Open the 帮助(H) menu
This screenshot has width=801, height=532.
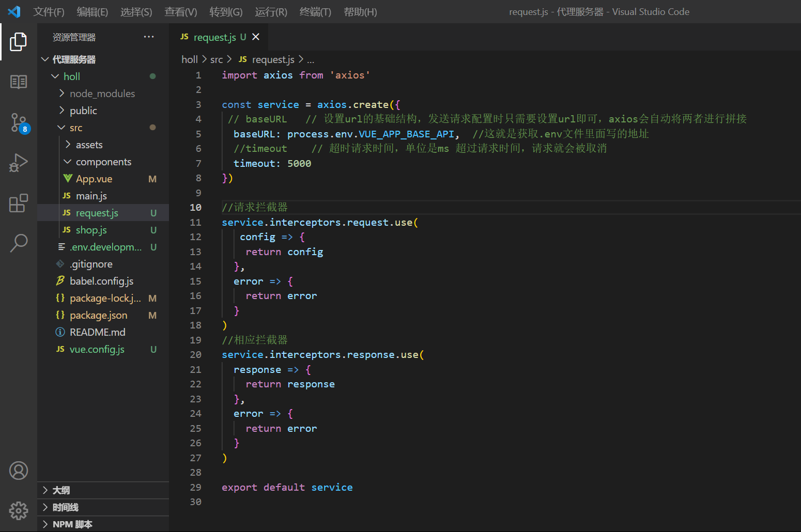pos(360,12)
